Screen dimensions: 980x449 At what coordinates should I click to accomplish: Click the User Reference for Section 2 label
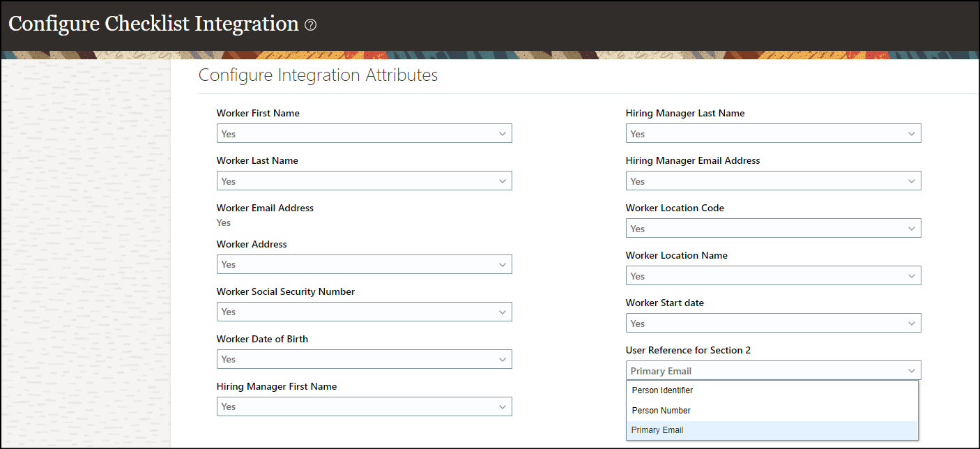coord(688,350)
